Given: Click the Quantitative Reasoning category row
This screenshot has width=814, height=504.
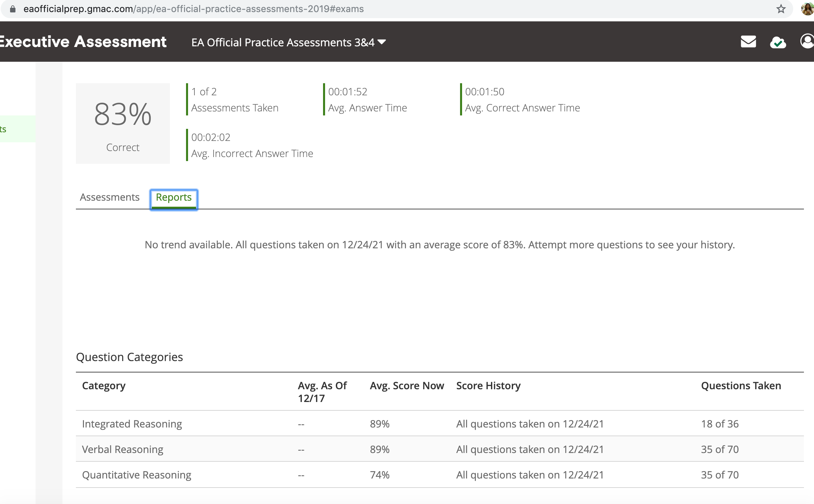Looking at the screenshot, I should pos(136,475).
